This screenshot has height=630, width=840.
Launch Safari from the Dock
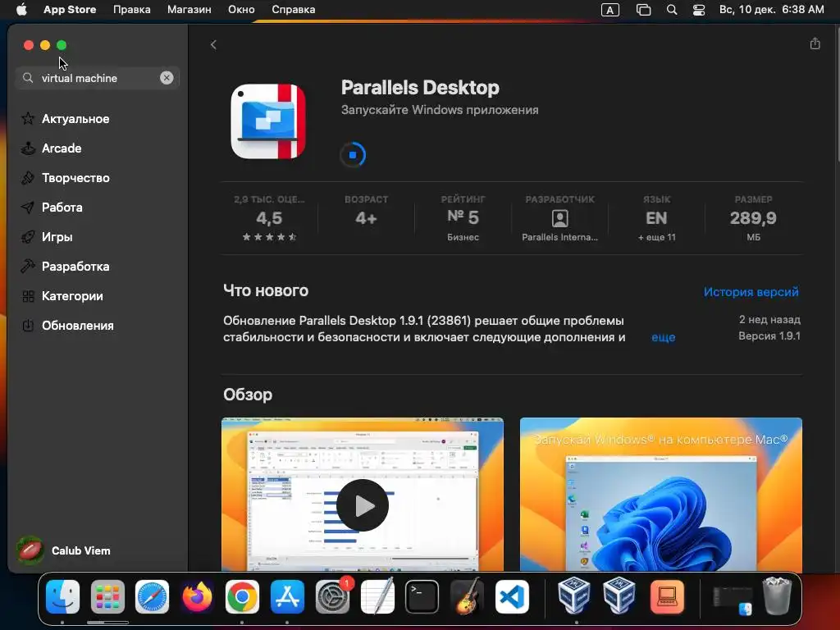coord(152,596)
